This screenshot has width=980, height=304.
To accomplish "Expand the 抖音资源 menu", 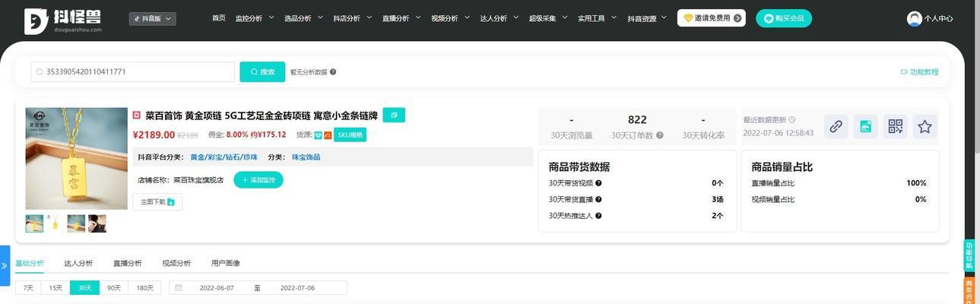I will 647,18.
